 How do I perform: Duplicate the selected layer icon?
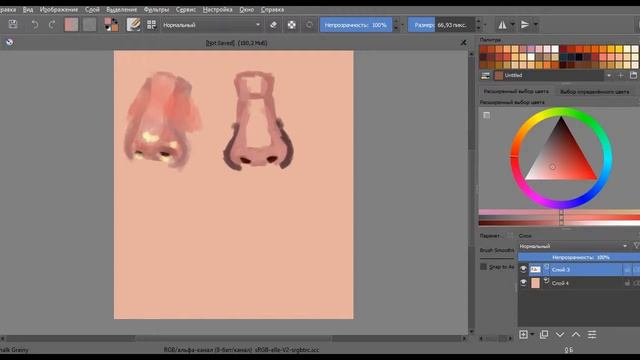pos(544,335)
